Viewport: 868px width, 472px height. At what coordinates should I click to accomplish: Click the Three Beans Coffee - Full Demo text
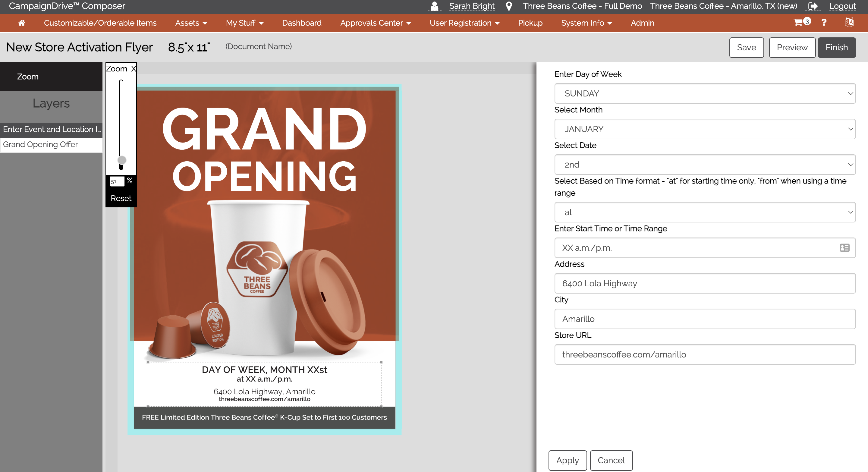582,6
